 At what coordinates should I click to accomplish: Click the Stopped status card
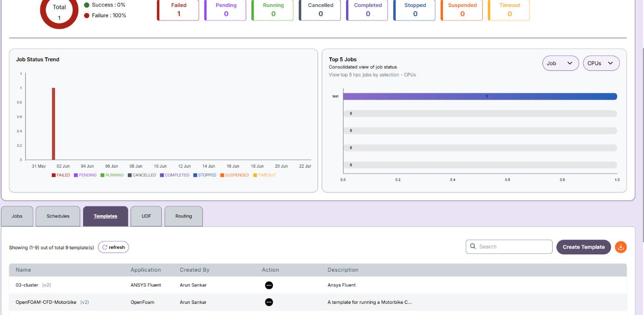pyautogui.click(x=415, y=10)
